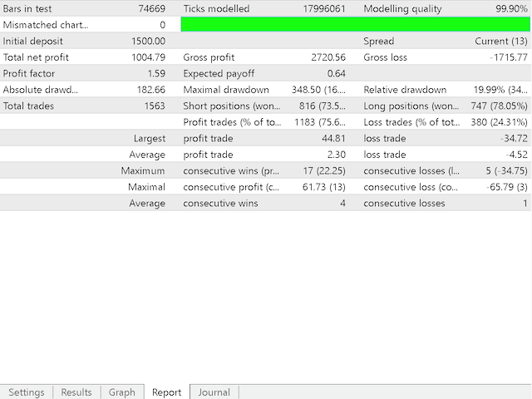Click the Ticks modelled value 17996061
The image size is (532, 399).
(324, 8)
